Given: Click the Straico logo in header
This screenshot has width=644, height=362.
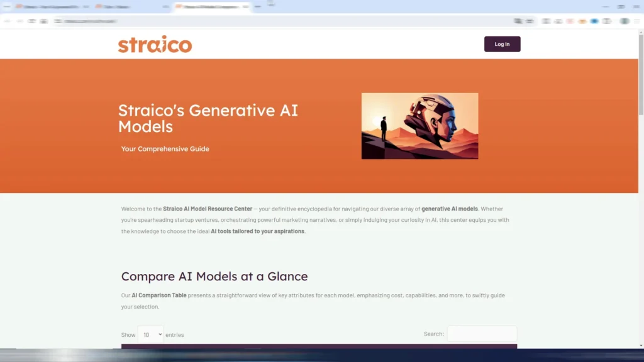Looking at the screenshot, I should 155,44.
